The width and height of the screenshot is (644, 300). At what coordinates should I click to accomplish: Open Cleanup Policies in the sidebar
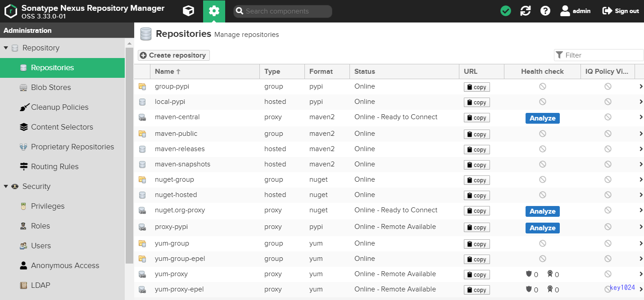tap(62, 107)
